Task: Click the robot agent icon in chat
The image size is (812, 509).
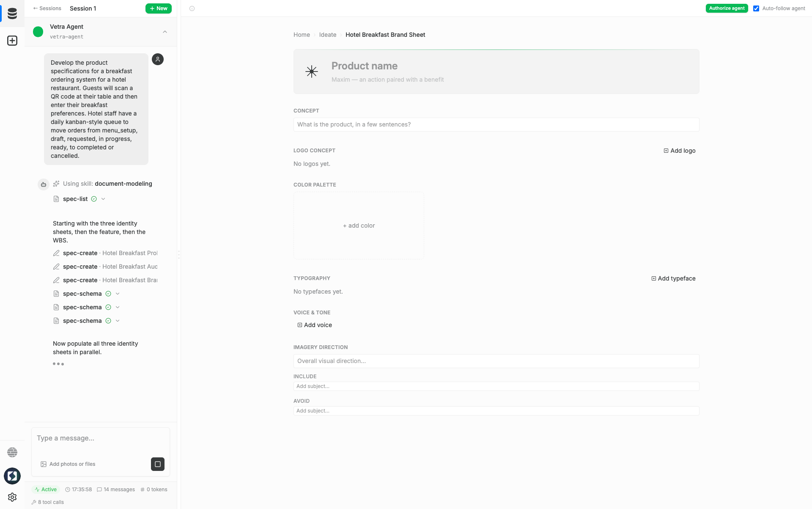Action: pyautogui.click(x=44, y=184)
